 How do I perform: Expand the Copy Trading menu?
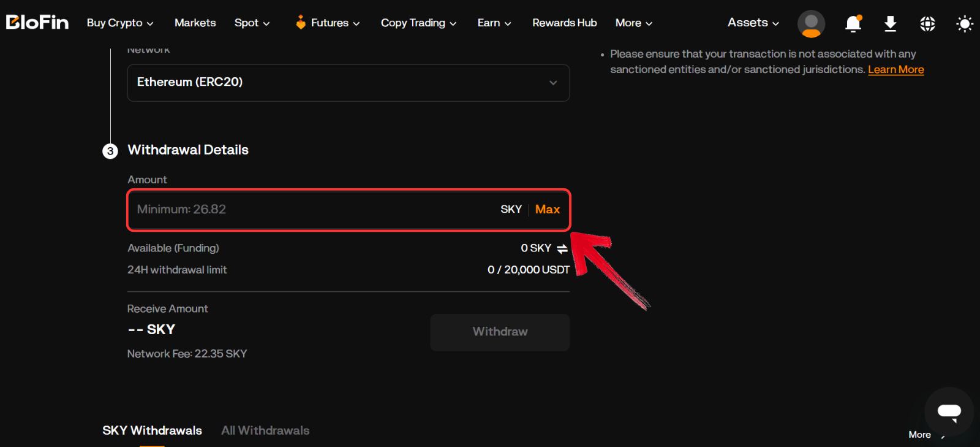418,23
